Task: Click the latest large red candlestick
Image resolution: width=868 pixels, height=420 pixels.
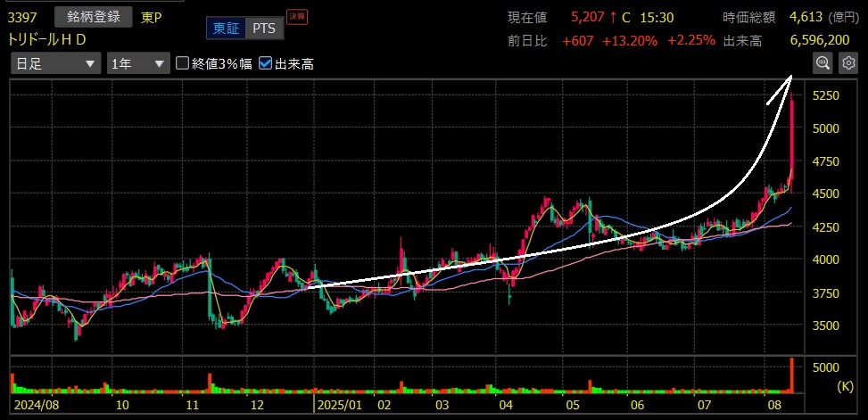Action: tap(792, 134)
